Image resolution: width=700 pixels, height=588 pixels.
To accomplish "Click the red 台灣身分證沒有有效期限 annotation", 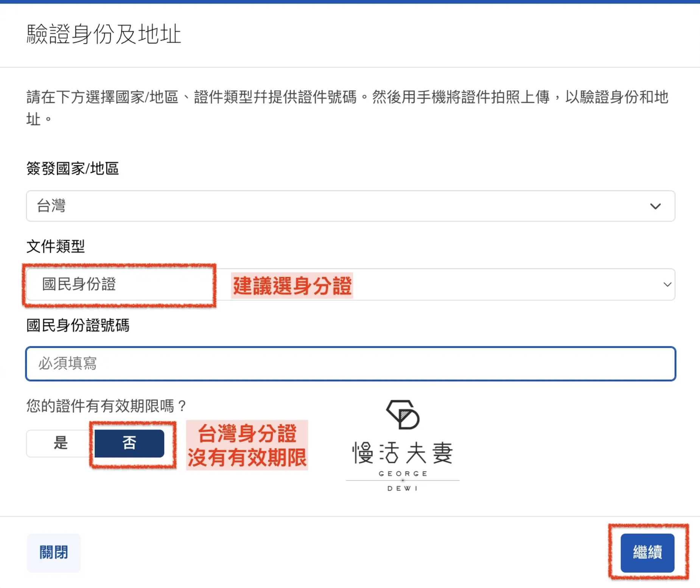I will (247, 445).
